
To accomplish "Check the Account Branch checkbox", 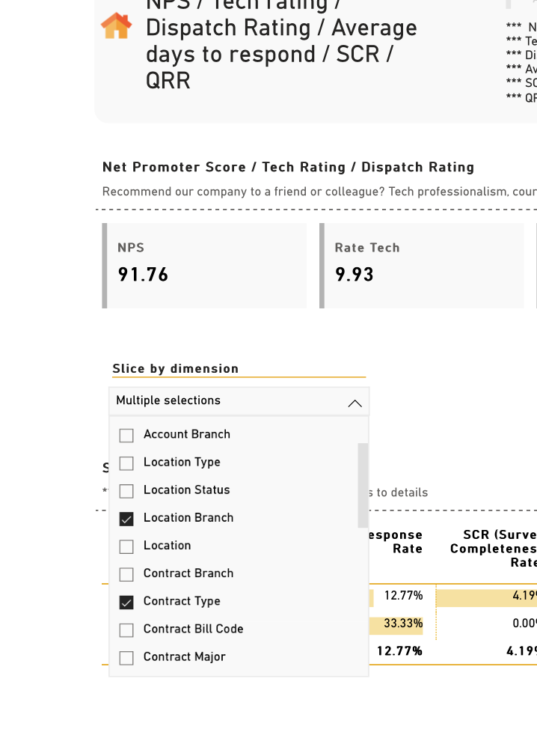I will pos(126,436).
